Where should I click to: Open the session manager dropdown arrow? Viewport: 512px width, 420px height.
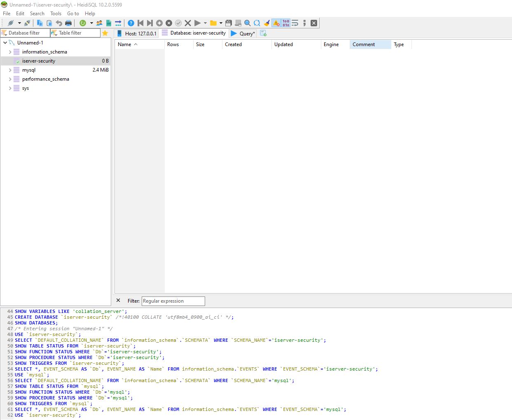tap(19, 23)
